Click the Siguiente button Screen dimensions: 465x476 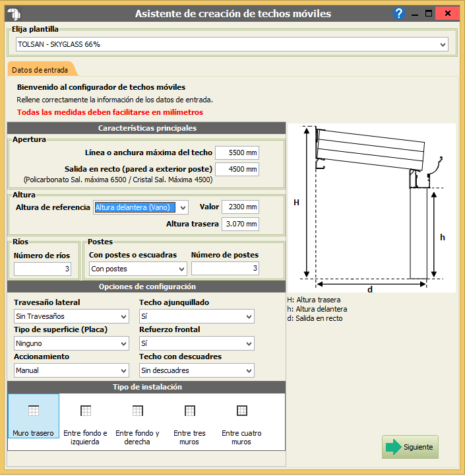(410, 447)
